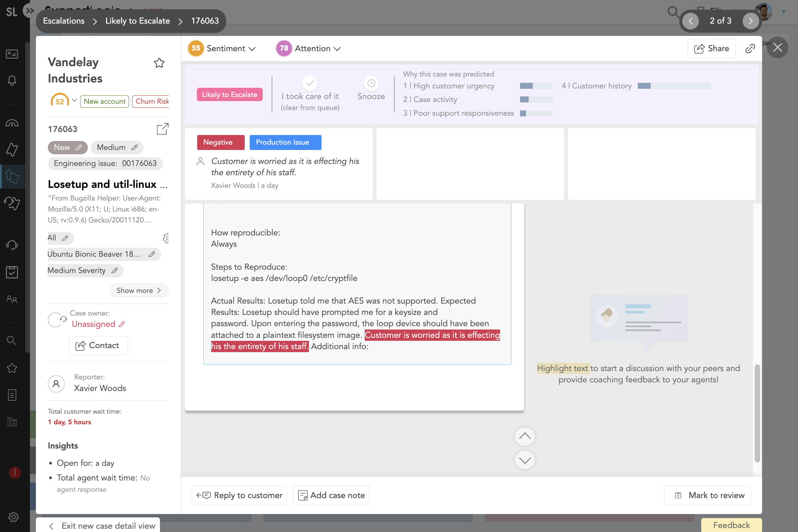Image resolution: width=798 pixels, height=532 pixels.
Task: Click High customer urgency bar
Action: (536, 86)
